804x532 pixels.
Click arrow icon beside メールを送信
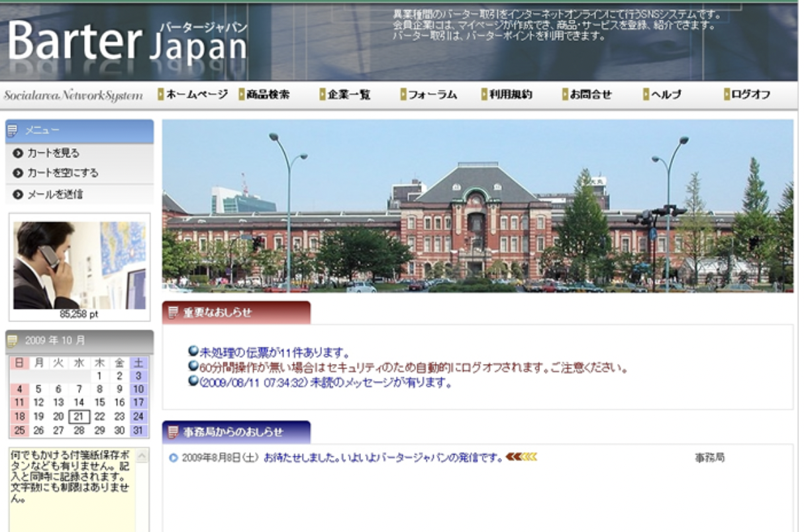pyautogui.click(x=18, y=195)
